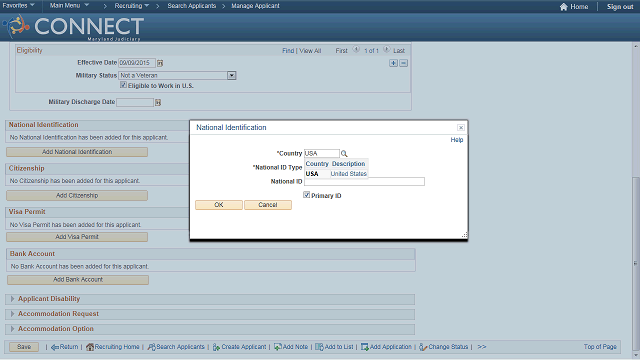640x360 pixels.
Task: Click the Create Applicant icon
Action: 216,347
